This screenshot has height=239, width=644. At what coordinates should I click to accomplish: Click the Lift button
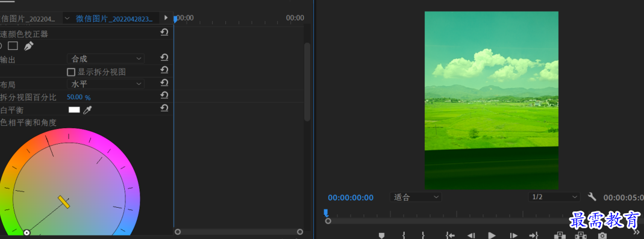click(x=559, y=235)
